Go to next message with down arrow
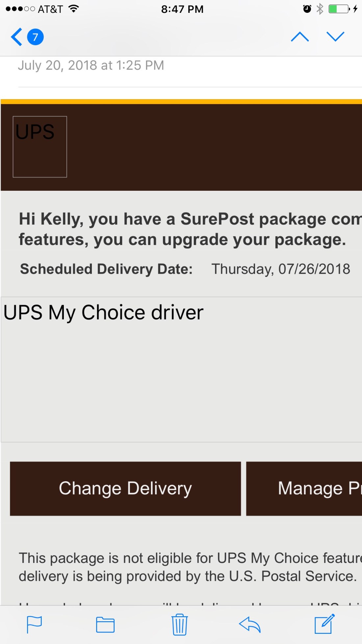The height and width of the screenshot is (644, 362). click(335, 37)
